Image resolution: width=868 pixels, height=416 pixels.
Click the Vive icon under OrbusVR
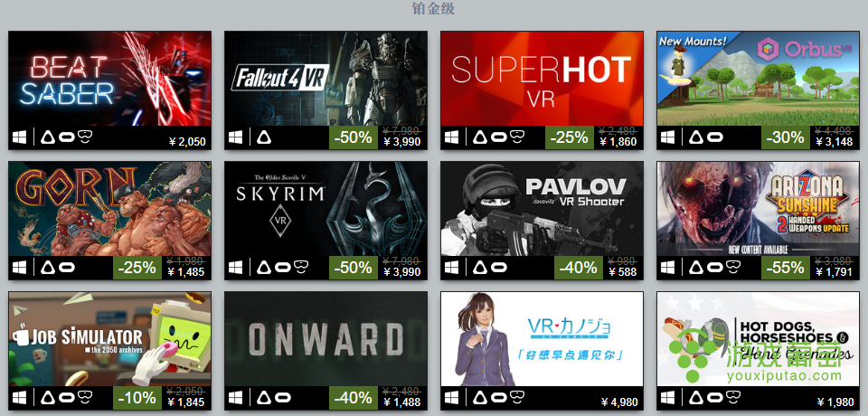[697, 137]
